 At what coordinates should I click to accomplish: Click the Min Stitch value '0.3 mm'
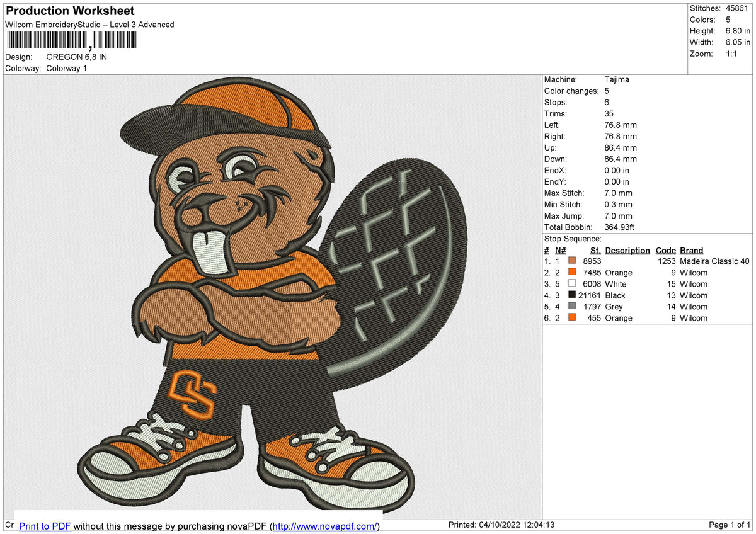coord(618,204)
